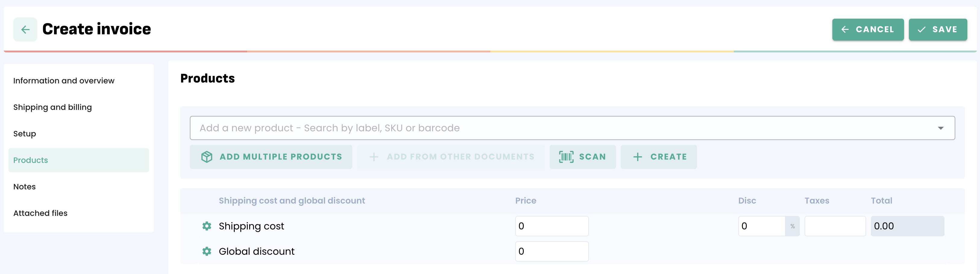The height and width of the screenshot is (274, 980).
Task: Click the box icon in Add Multiple Products
Action: coord(206,157)
